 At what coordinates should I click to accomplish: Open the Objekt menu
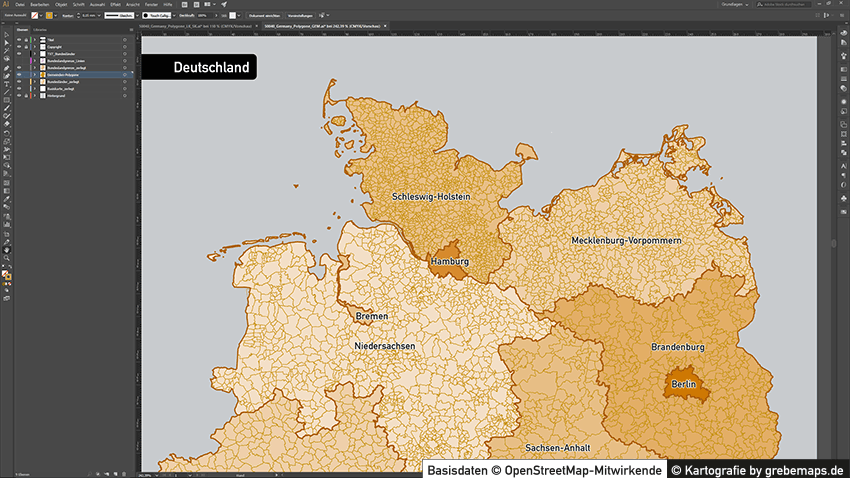tap(61, 5)
